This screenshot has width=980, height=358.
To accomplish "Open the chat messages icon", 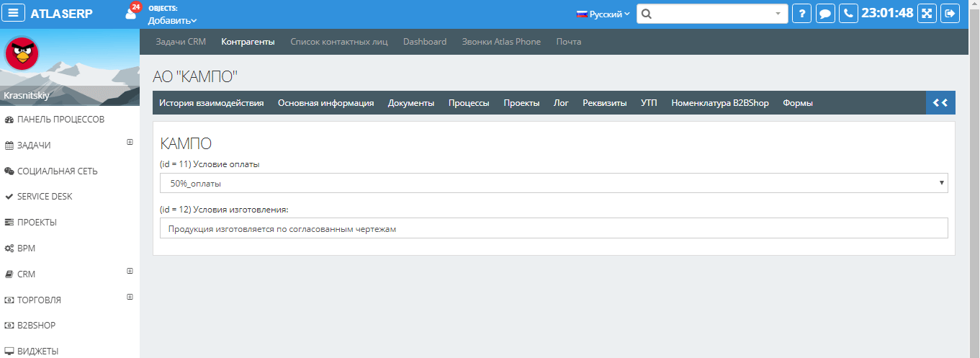I will (x=826, y=14).
